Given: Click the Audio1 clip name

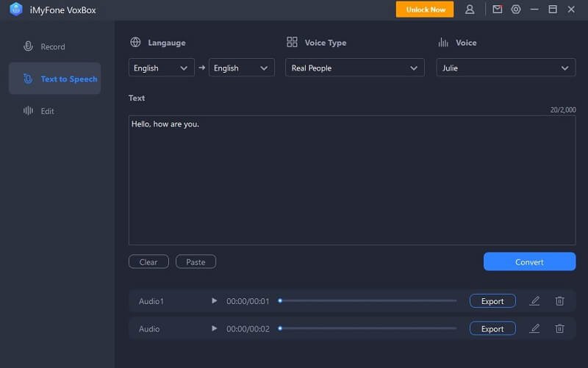Looking at the screenshot, I should coord(151,301).
